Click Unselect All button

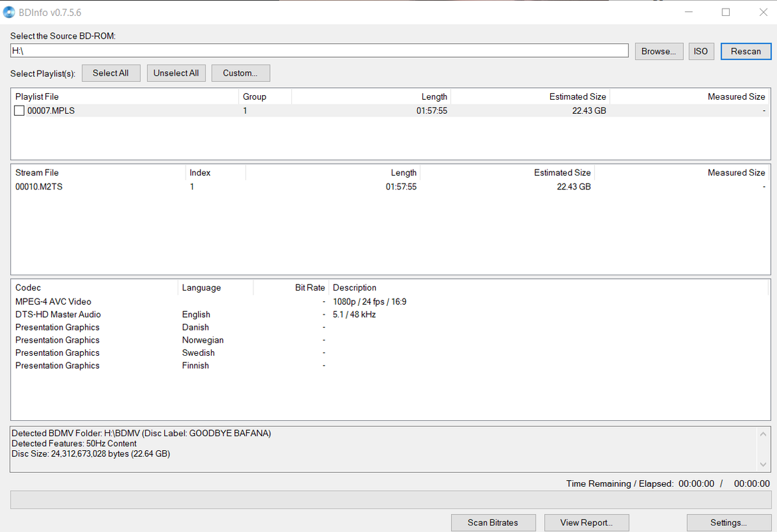click(x=176, y=73)
